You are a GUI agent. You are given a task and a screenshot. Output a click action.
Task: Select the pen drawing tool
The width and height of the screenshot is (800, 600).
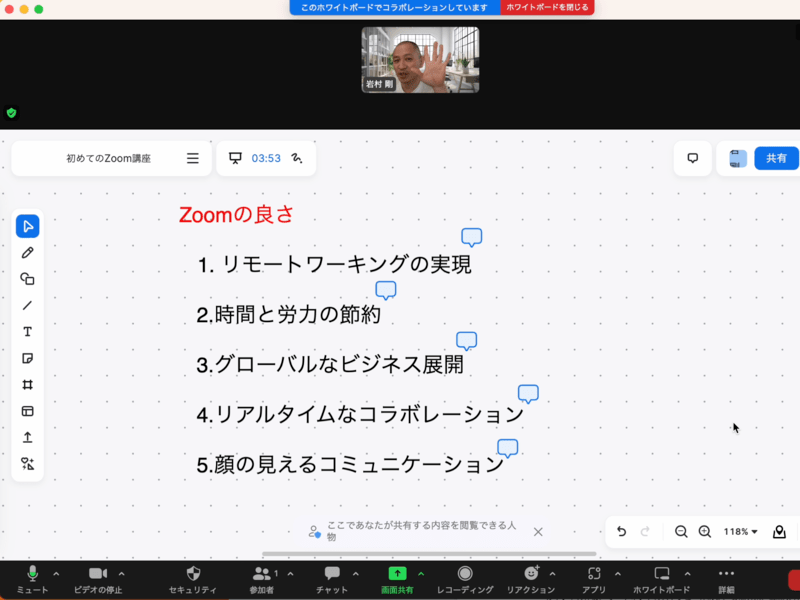click(x=28, y=253)
